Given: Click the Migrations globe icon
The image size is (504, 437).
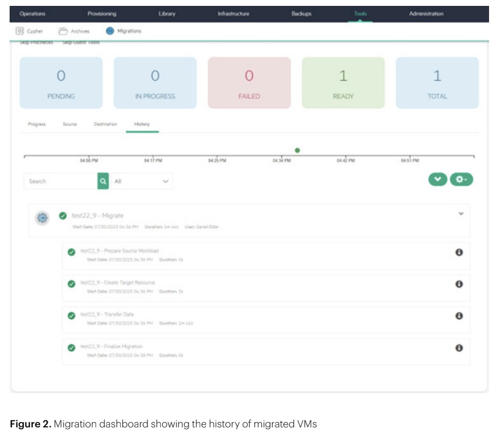Looking at the screenshot, I should tap(110, 31).
